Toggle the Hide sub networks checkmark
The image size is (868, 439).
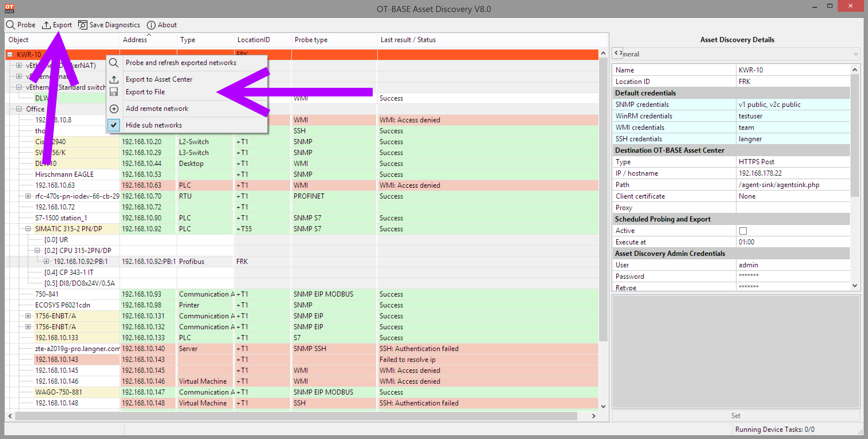point(114,125)
